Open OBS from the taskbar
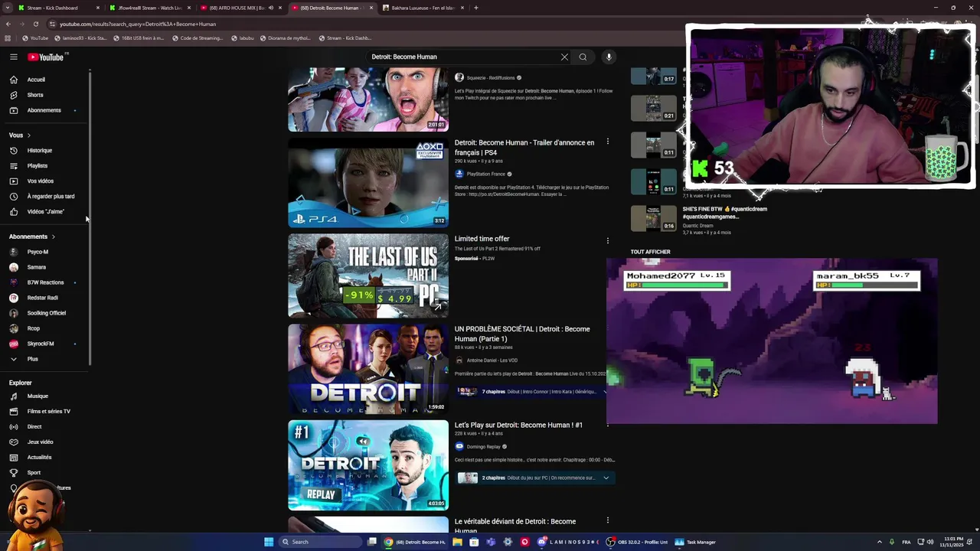Image resolution: width=980 pixels, height=551 pixels. pos(639,542)
